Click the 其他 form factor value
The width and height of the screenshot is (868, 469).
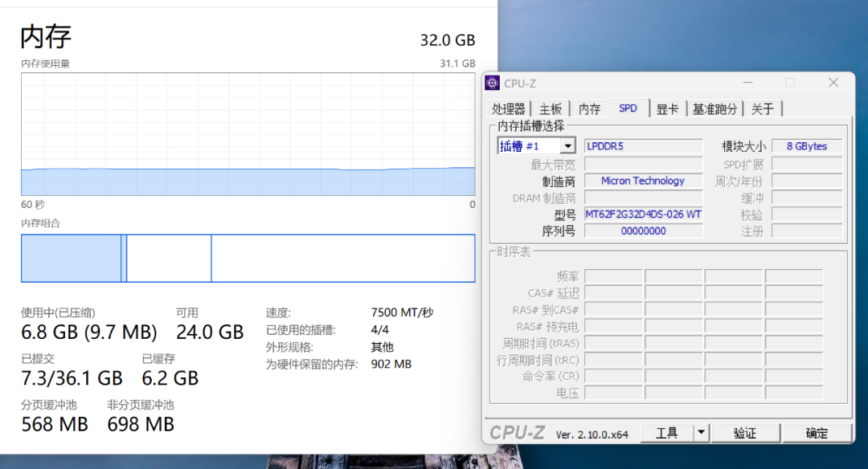382,347
